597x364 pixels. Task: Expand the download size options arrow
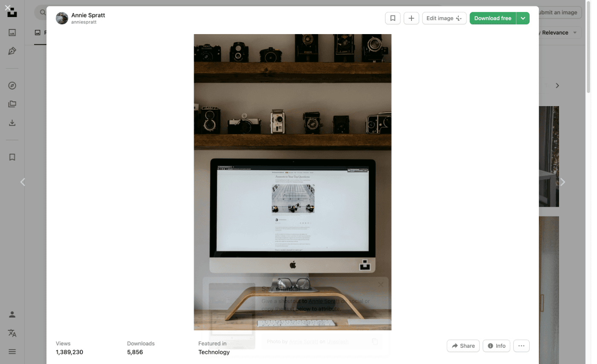[523, 18]
